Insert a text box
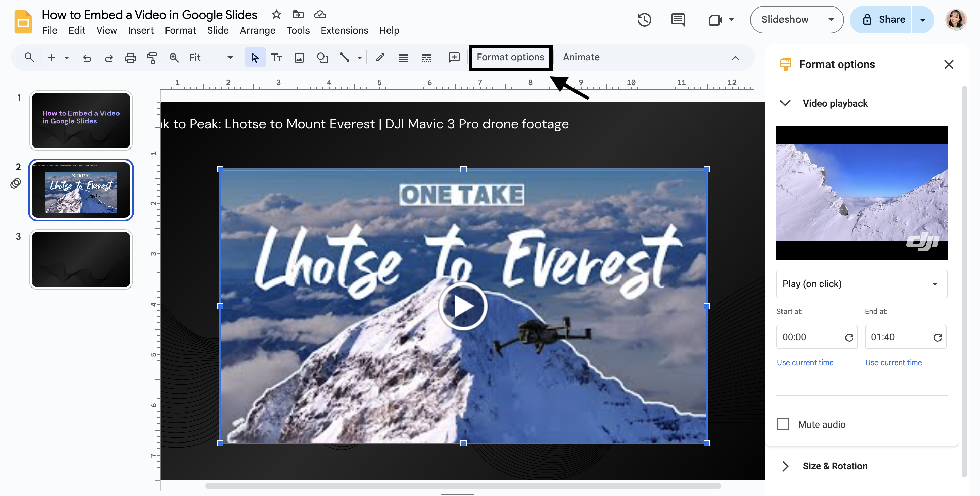The width and height of the screenshot is (980, 496). (276, 58)
